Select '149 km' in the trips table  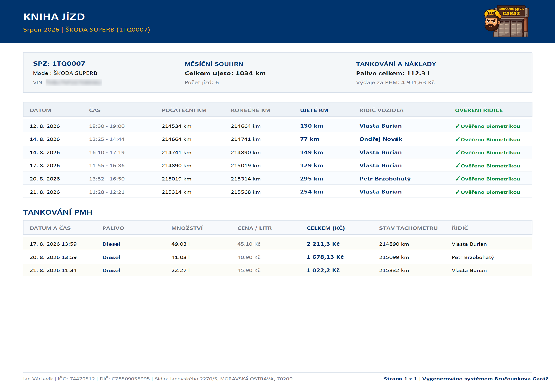click(312, 152)
